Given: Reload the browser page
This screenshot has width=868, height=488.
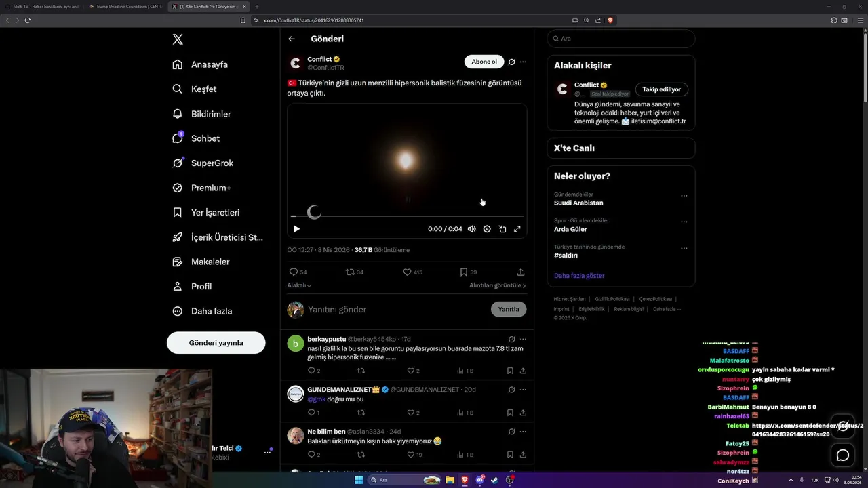Looking at the screenshot, I should coord(28,20).
